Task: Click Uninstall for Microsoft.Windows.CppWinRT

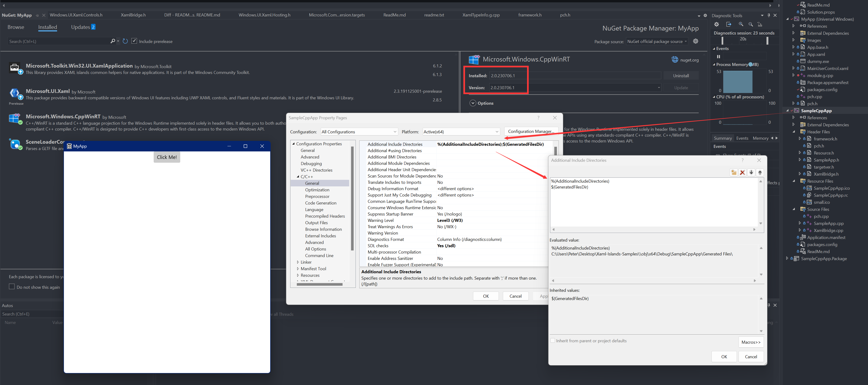Action: (681, 75)
